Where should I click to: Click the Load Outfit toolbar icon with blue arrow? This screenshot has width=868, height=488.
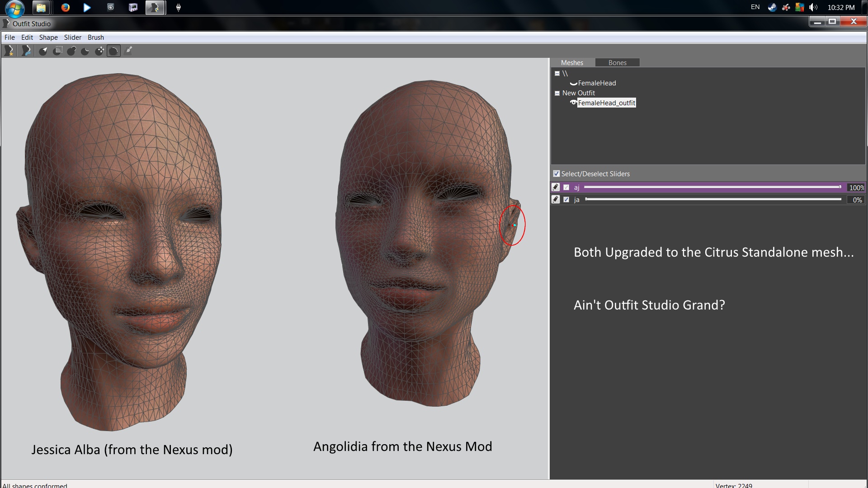tap(26, 51)
